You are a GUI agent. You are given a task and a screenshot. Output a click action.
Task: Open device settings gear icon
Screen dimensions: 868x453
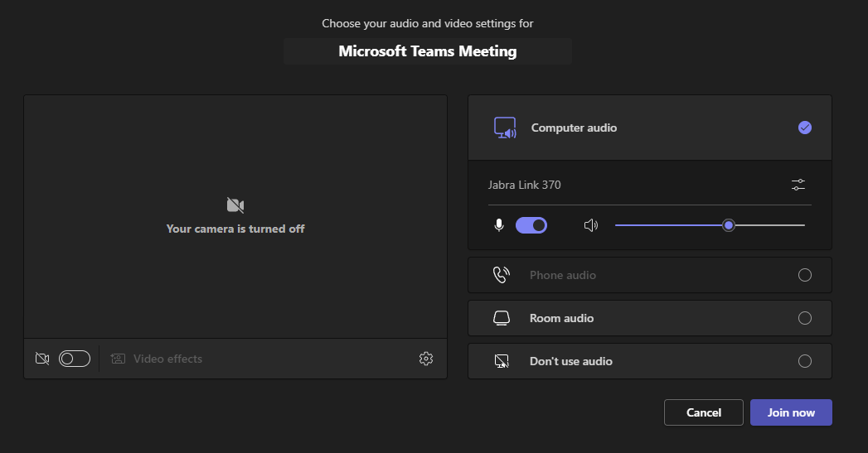[425, 359]
